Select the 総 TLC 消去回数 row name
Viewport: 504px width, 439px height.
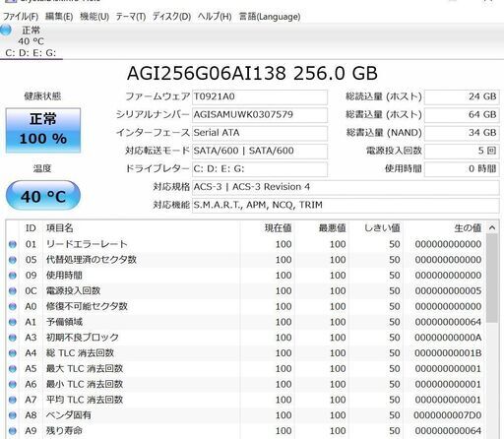[x=80, y=353]
